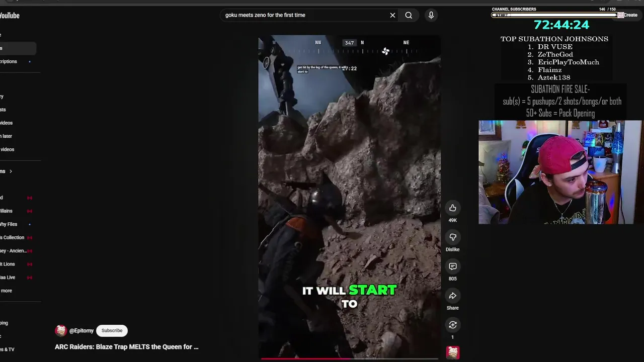Dislike the Short with the thumbs down
Screen dimensions: 644x362
(x=453, y=237)
